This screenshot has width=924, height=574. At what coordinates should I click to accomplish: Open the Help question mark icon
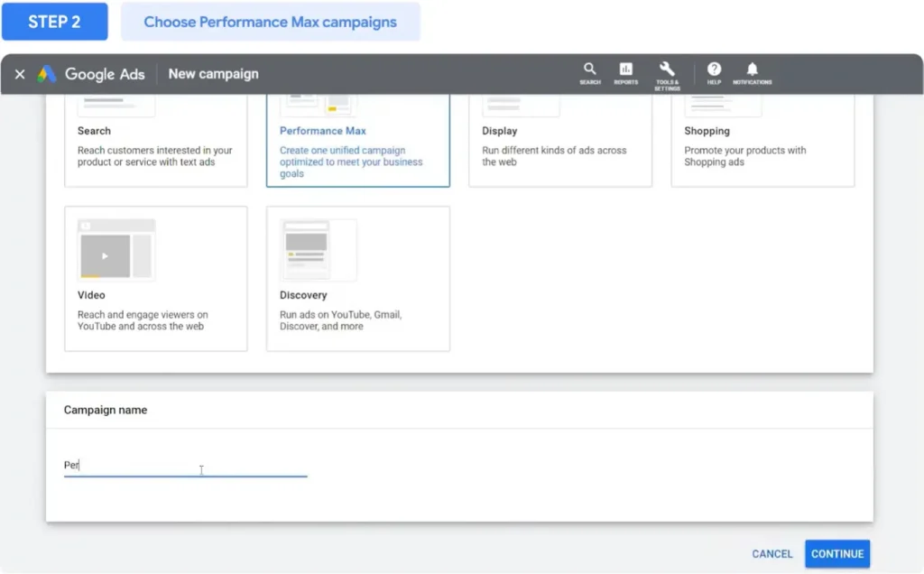pos(714,71)
